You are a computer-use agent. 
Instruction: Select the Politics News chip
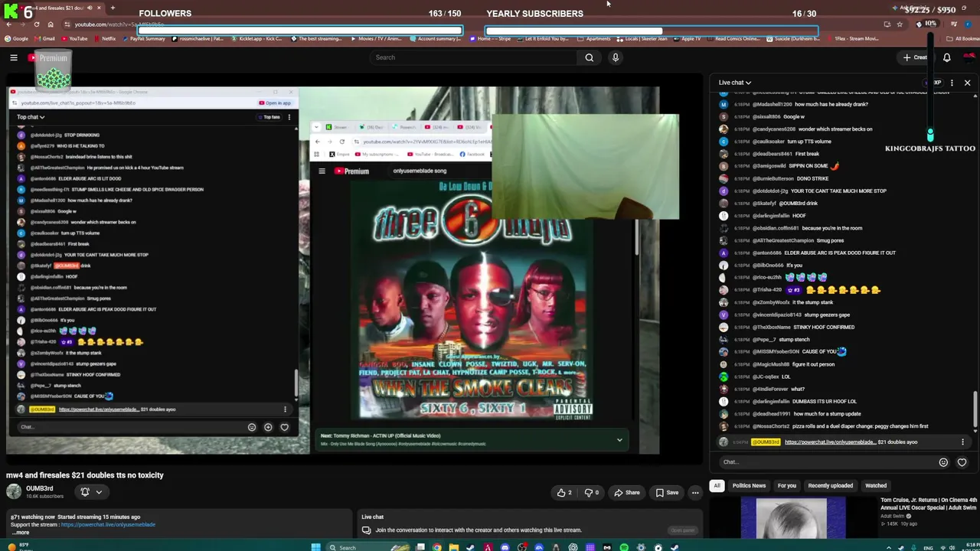coord(749,486)
